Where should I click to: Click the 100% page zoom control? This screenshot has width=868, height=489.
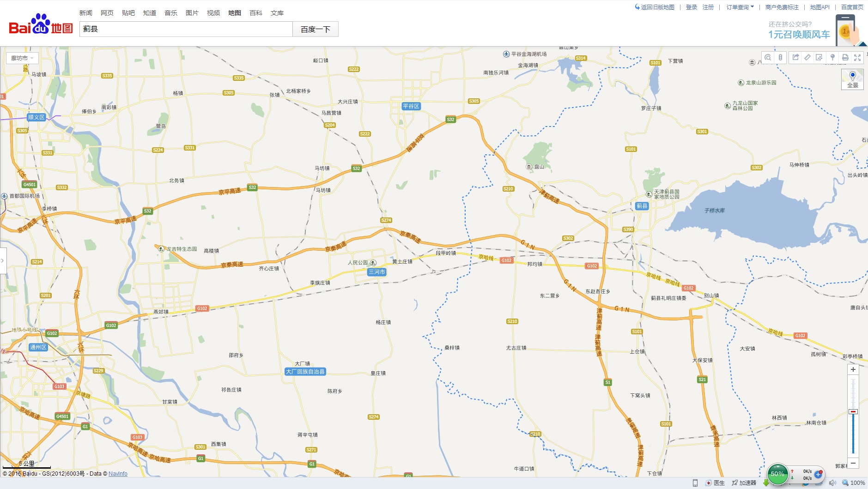tap(854, 483)
